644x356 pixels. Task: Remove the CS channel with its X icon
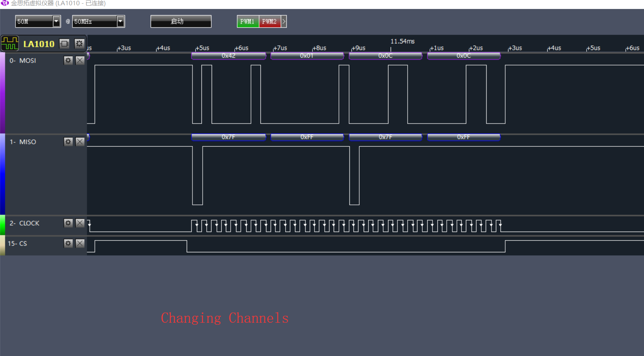80,243
